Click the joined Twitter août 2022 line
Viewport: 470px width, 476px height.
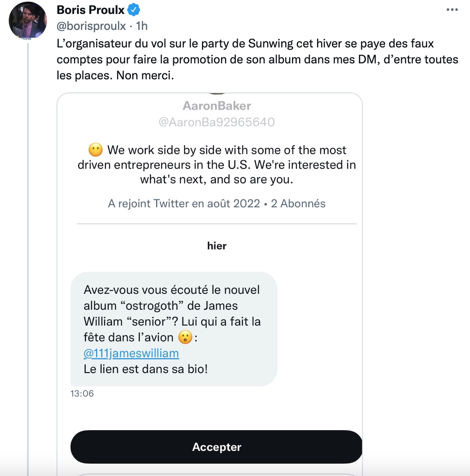(184, 203)
